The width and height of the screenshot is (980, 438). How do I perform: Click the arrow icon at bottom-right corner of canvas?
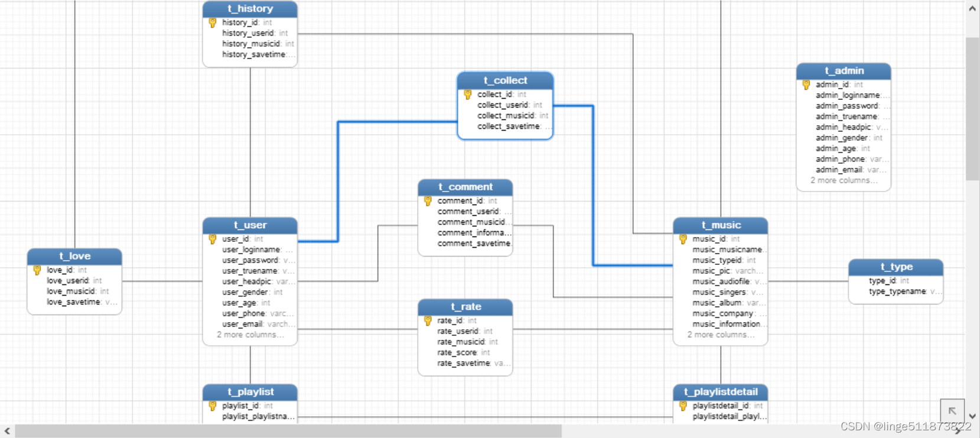[952, 411]
